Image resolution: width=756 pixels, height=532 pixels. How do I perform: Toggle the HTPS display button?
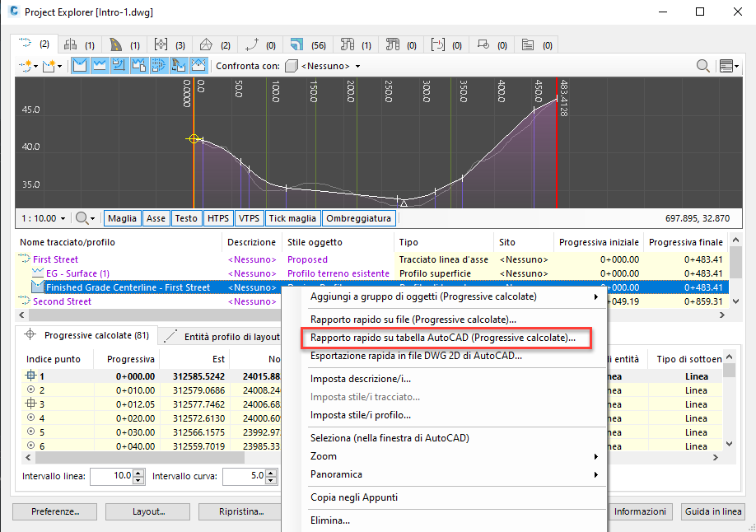(218, 218)
